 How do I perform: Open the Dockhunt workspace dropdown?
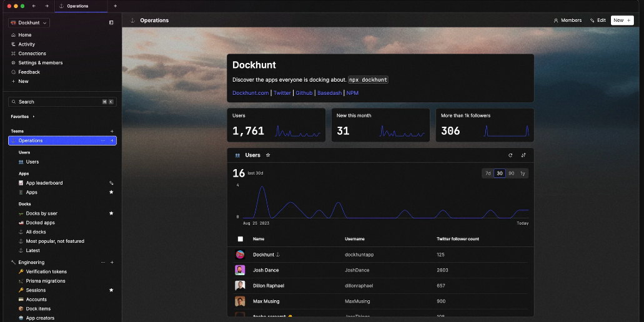tap(29, 22)
